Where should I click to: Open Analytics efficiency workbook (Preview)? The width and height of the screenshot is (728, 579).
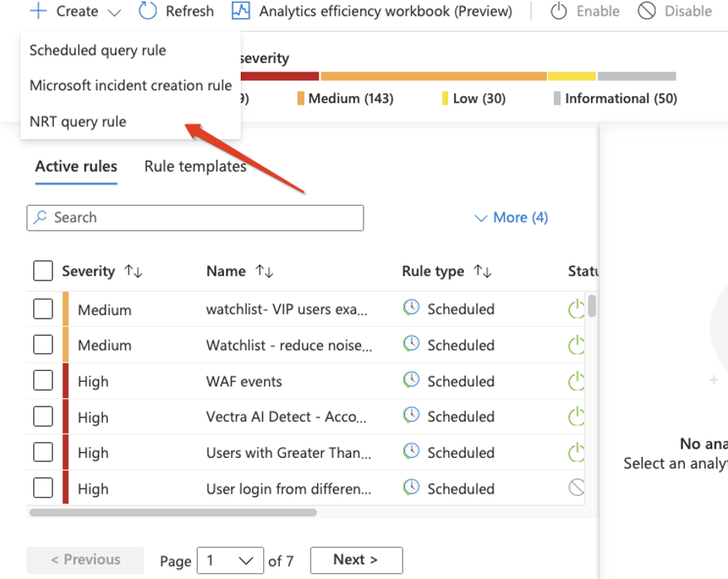tap(385, 11)
